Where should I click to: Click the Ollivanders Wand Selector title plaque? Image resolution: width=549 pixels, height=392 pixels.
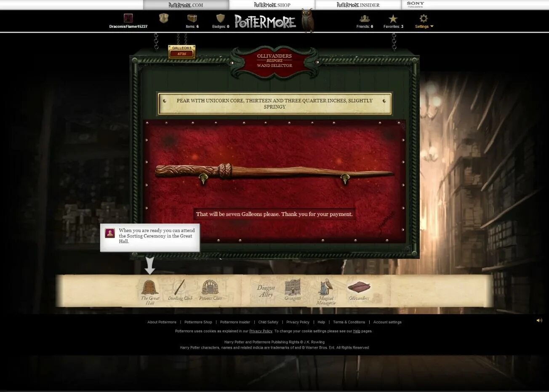274,61
